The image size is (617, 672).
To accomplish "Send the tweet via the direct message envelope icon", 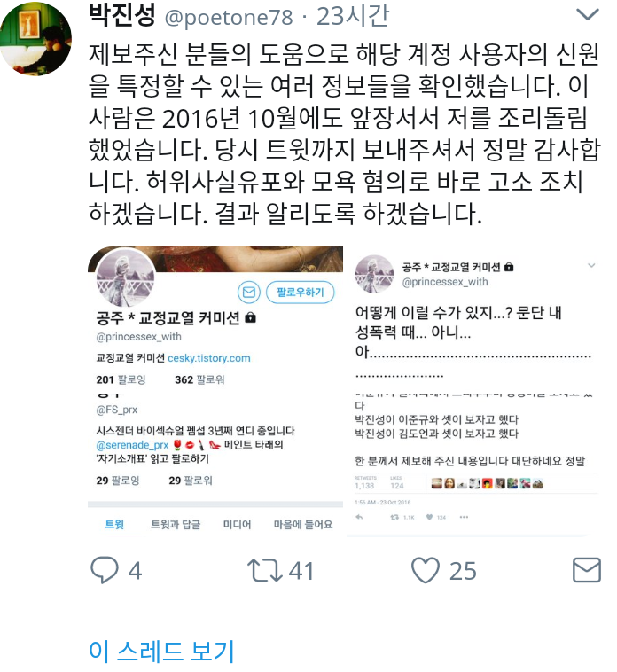I will coord(587,570).
